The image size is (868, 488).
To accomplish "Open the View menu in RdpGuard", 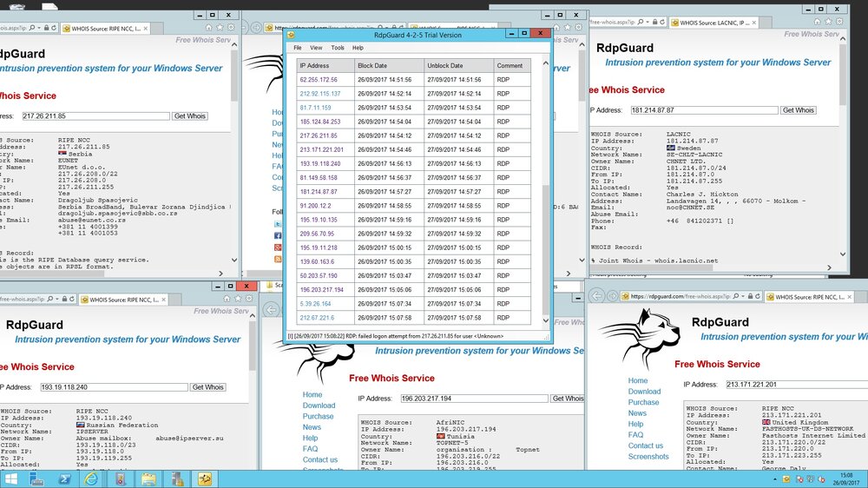I will (316, 48).
